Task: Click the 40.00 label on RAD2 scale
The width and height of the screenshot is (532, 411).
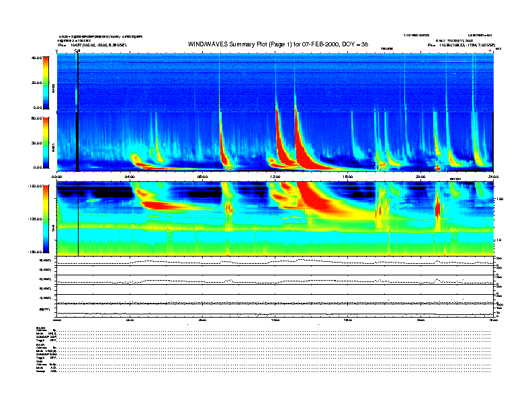Action: [x=36, y=58]
